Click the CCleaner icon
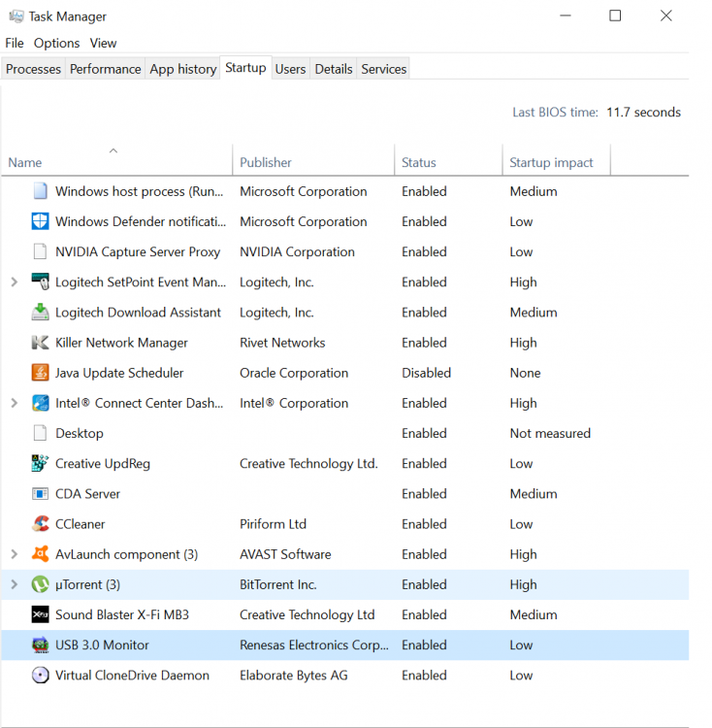 41,523
